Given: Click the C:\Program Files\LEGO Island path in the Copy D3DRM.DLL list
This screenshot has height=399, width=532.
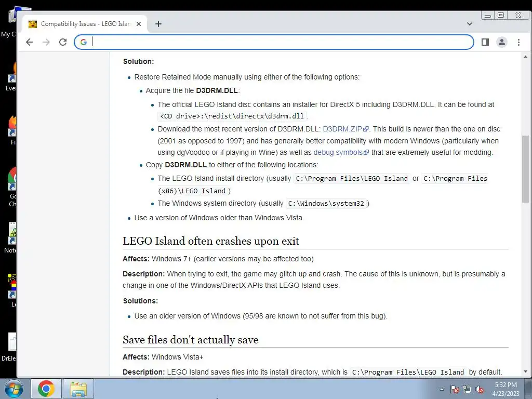Looking at the screenshot, I should [352, 179].
